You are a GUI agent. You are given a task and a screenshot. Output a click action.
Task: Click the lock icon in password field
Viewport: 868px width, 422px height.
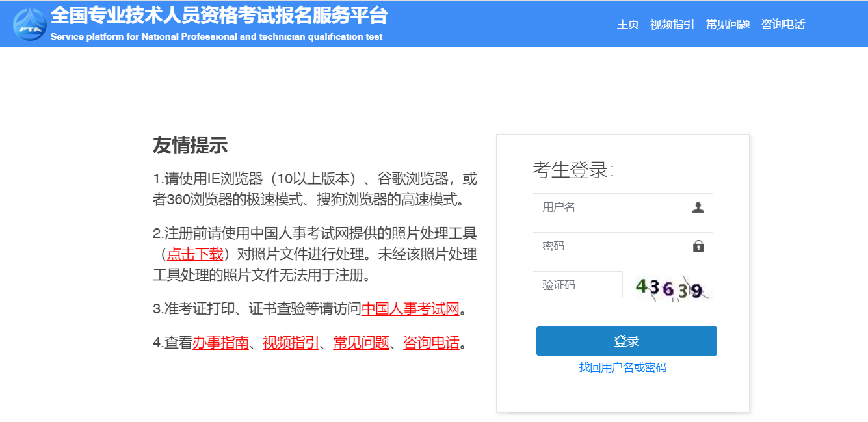point(699,245)
